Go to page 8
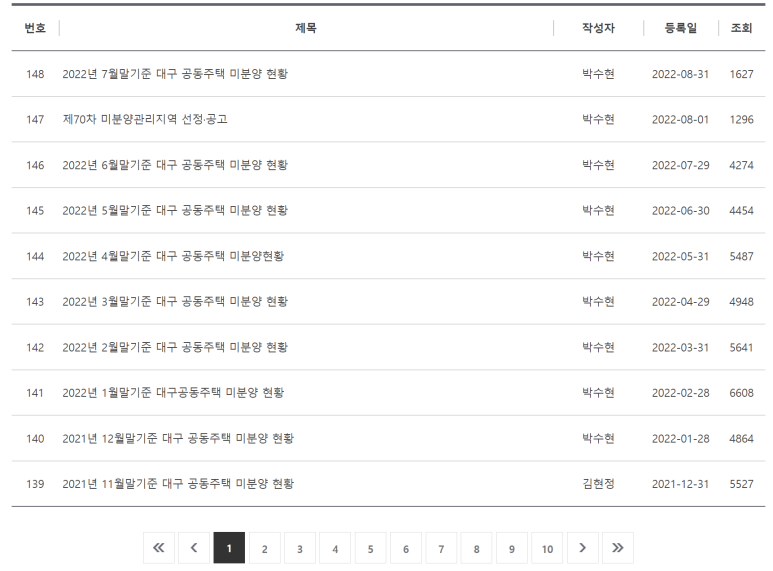The width and height of the screenshot is (773, 571). click(477, 548)
